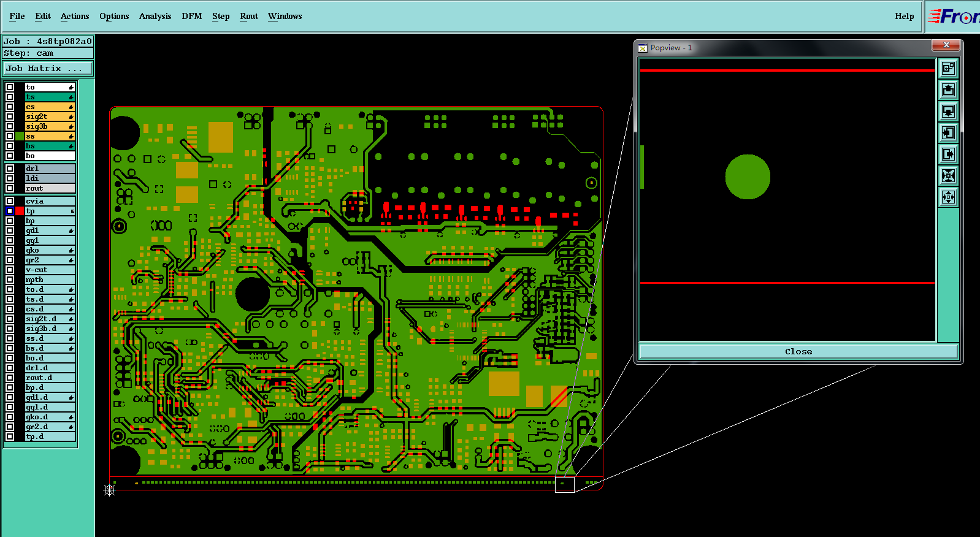The image size is (980, 537).
Task: Zoom in the popview with inward-arrows icon
Action: tap(948, 176)
